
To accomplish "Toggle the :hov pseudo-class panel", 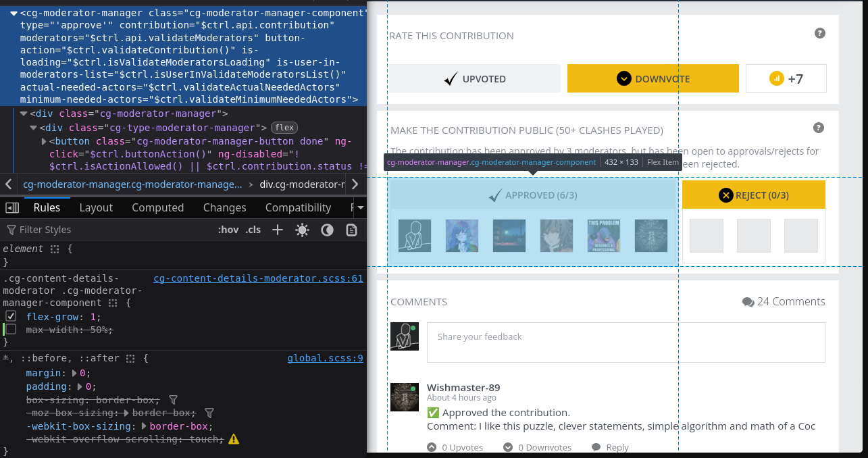I will coord(228,230).
